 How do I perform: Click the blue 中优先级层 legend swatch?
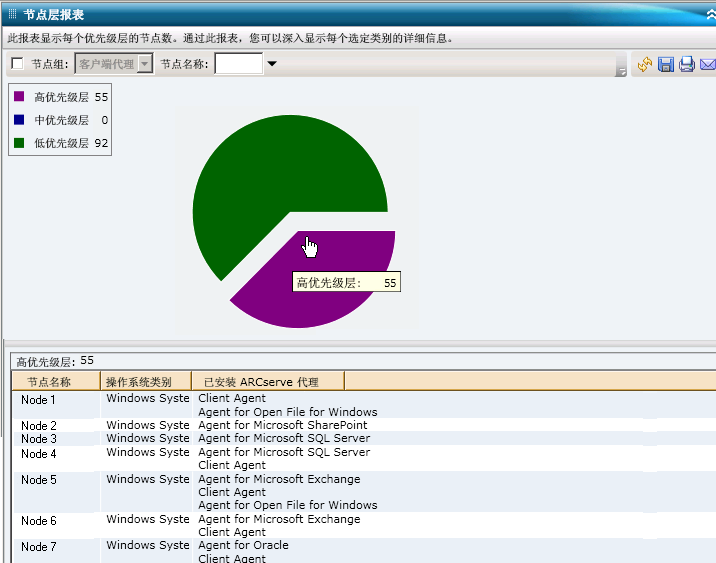click(x=19, y=120)
